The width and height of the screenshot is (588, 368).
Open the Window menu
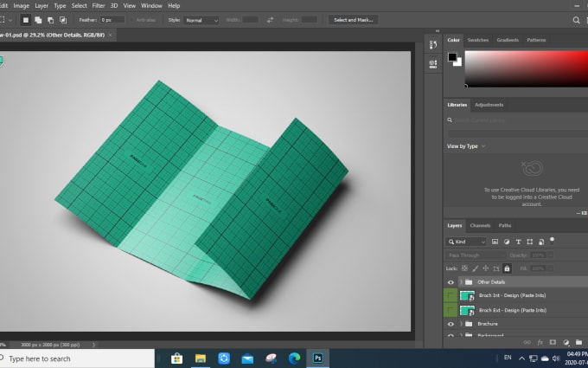tap(151, 6)
